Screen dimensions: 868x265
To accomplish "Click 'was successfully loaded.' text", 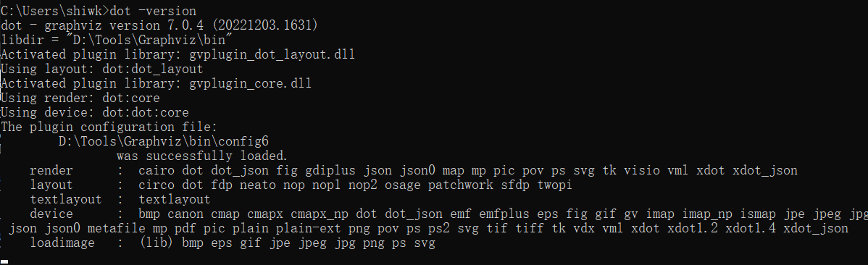I will pos(202,156).
